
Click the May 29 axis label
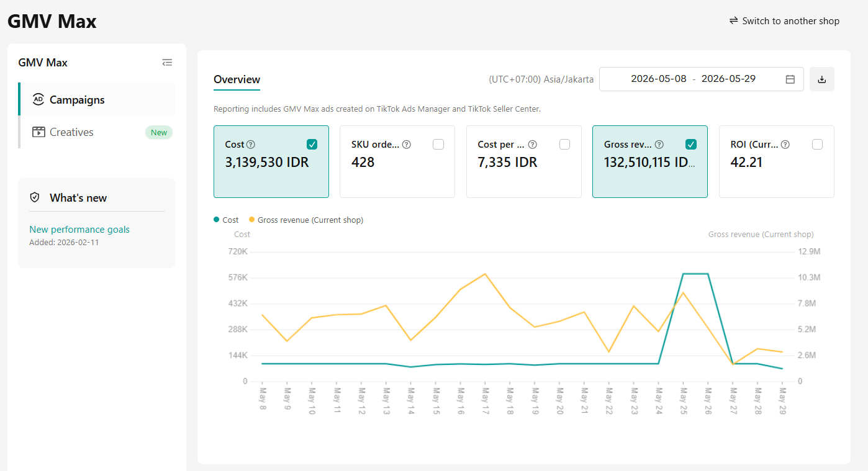[782, 401]
